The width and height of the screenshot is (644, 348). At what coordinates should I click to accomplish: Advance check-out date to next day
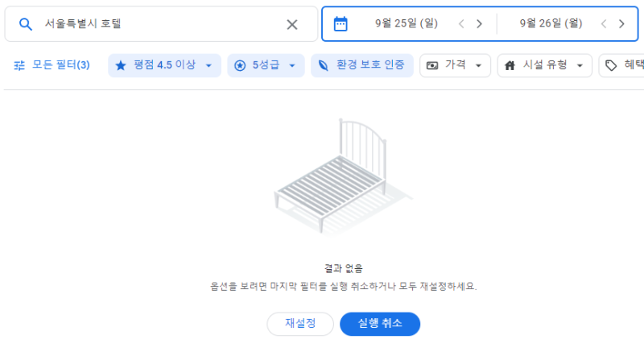click(x=622, y=24)
